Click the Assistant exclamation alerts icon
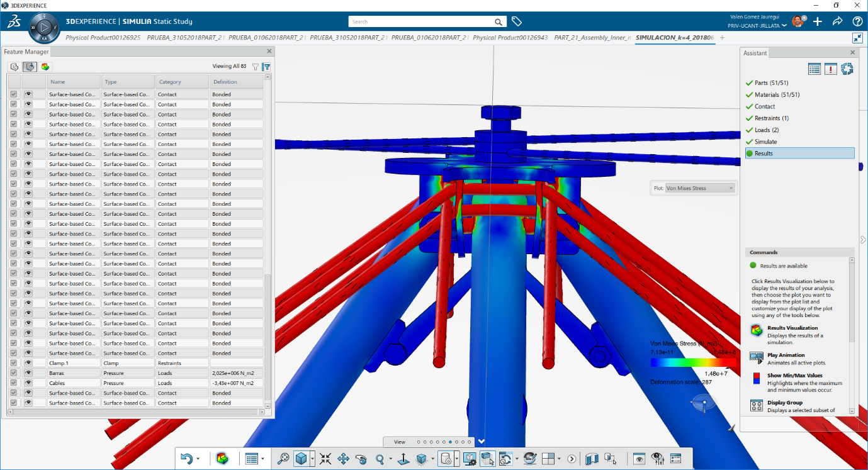The width and height of the screenshot is (868, 470). (x=831, y=69)
